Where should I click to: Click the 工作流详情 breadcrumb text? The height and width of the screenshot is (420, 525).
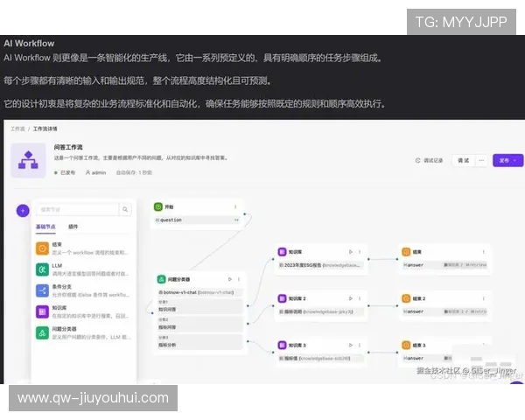click(45, 129)
